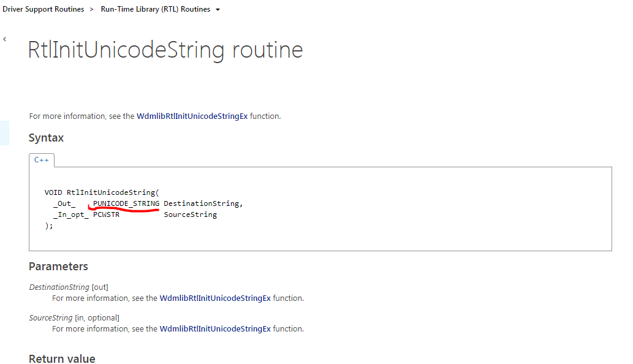Viewport: 633px width, 364px height.
Task: Click the _In_opt_ annotation in the code
Action: (x=71, y=214)
